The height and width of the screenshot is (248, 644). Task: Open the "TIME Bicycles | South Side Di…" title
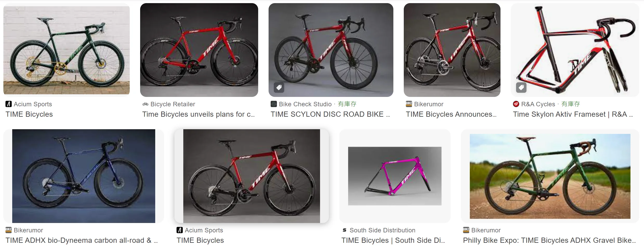click(x=393, y=240)
